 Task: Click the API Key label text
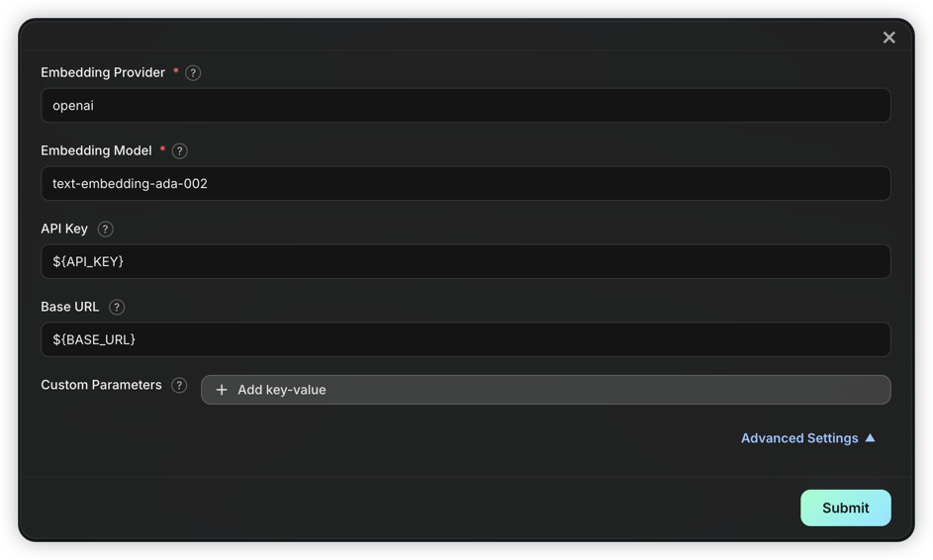point(64,229)
